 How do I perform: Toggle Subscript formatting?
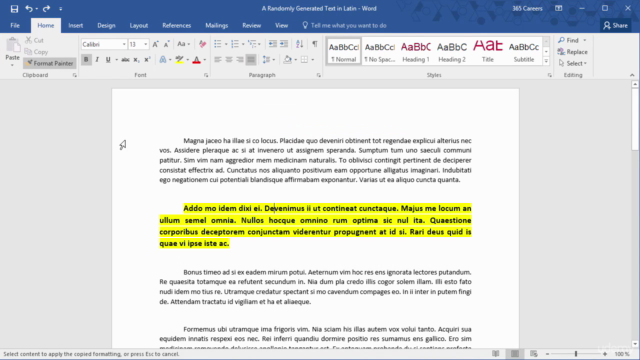(136, 60)
